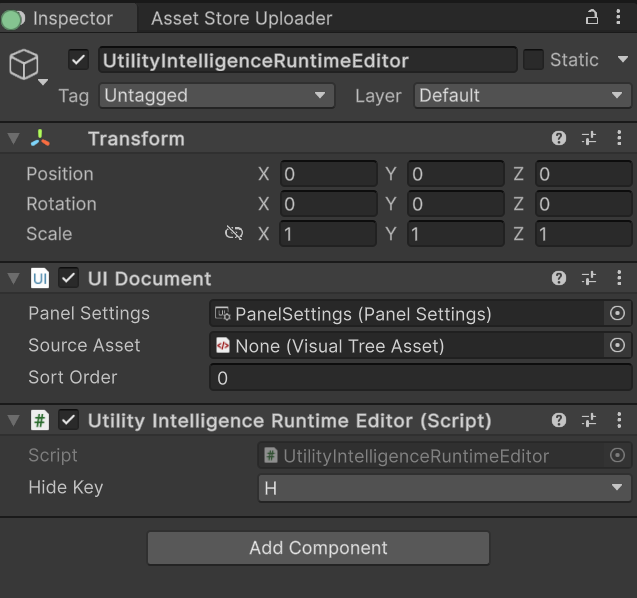Click the Hide Key label
The image size is (637, 598).
(x=66, y=488)
